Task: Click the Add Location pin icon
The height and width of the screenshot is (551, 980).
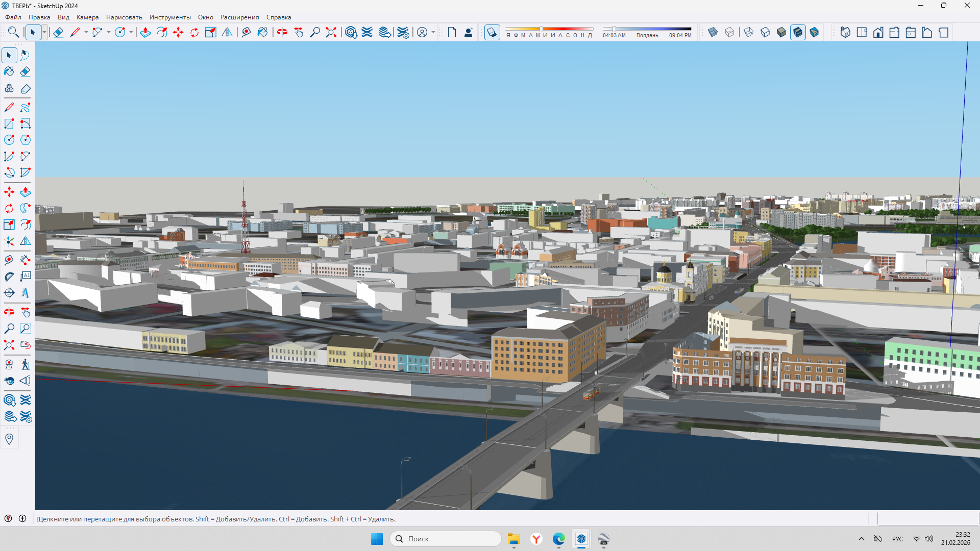Action: point(9,439)
